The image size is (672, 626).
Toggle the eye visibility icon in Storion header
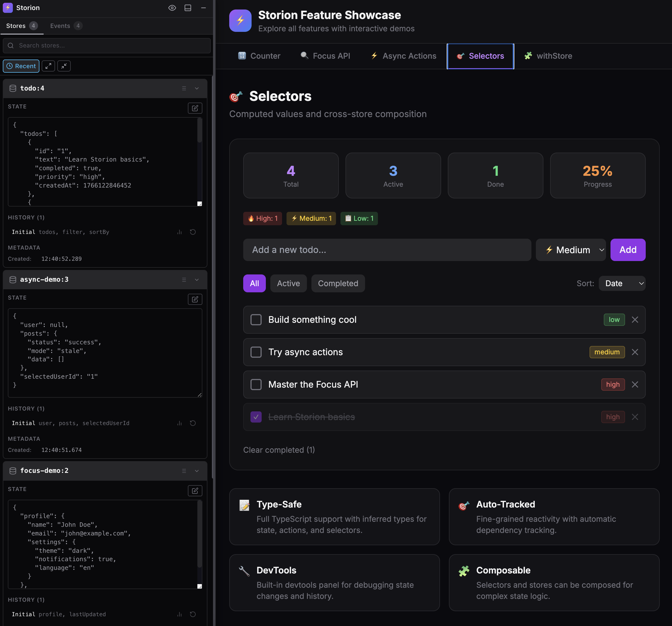(172, 8)
